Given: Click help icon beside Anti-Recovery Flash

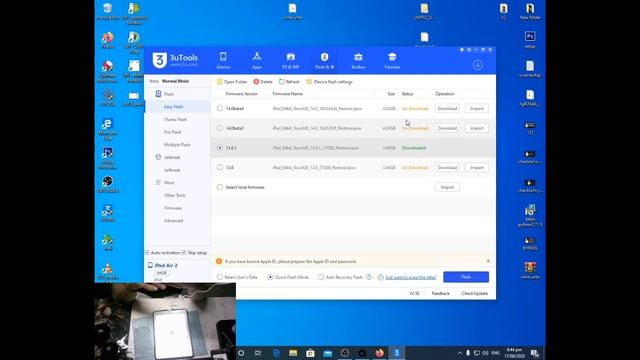Looking at the screenshot, I should pos(369,277).
